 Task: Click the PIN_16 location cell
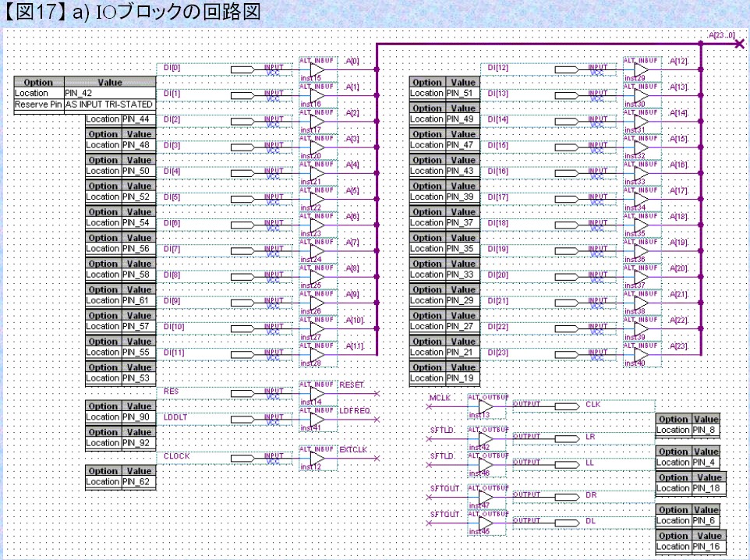(x=709, y=547)
